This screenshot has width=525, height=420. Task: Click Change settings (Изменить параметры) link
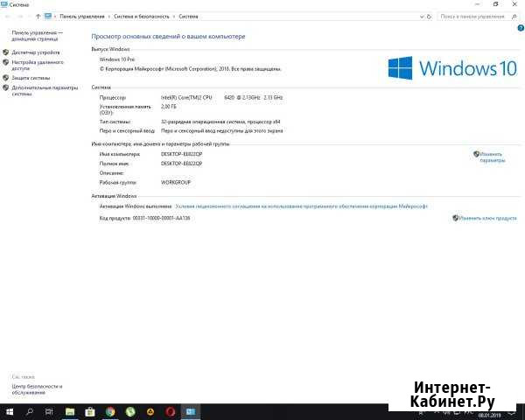pyautogui.click(x=492, y=157)
